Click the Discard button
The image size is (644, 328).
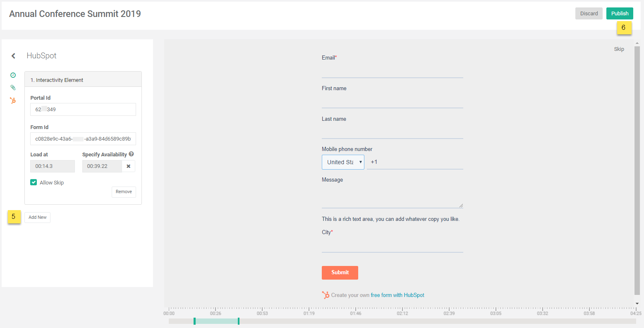click(589, 14)
